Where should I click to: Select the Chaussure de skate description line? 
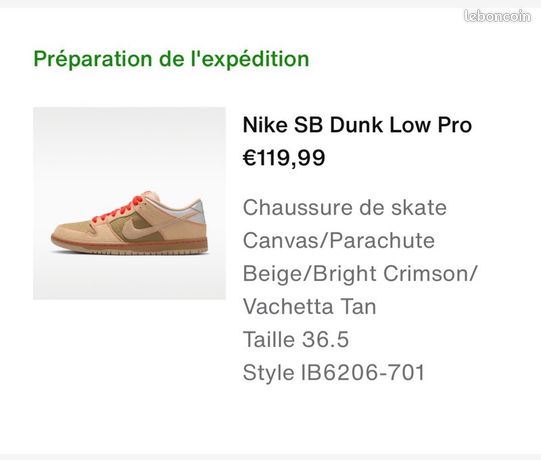(345, 207)
